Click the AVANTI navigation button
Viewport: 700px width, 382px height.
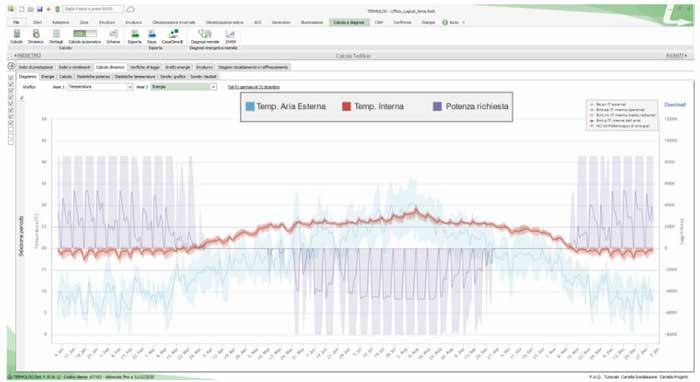tap(676, 55)
